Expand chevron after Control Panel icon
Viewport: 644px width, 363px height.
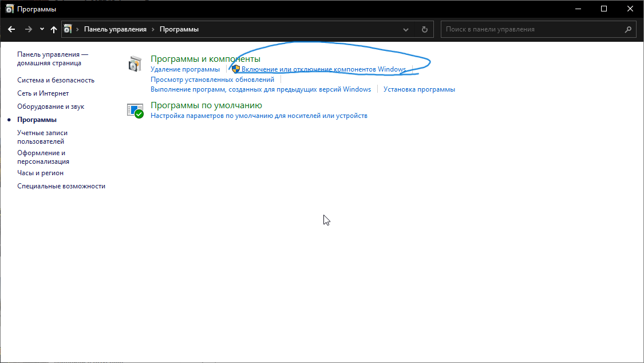[x=77, y=30]
